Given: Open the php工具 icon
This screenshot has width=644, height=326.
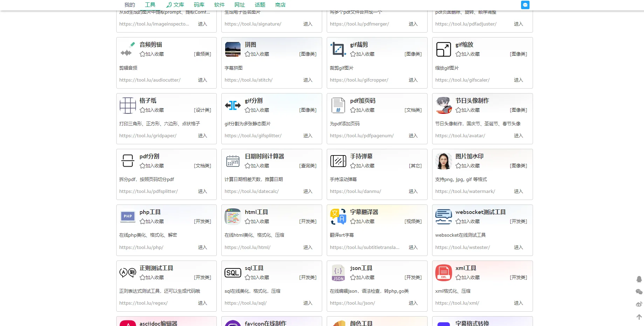Looking at the screenshot, I should (127, 217).
